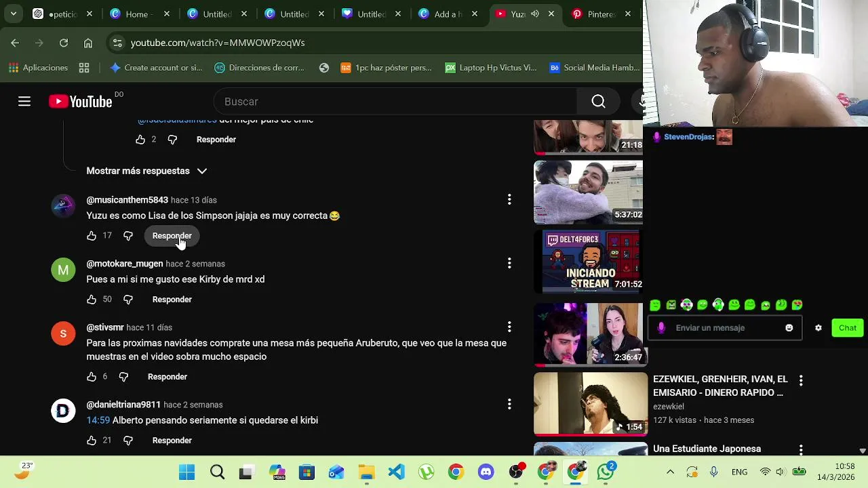Open taskbar search magnifier
Viewport: 868px width, 488px height.
pyautogui.click(x=217, y=472)
